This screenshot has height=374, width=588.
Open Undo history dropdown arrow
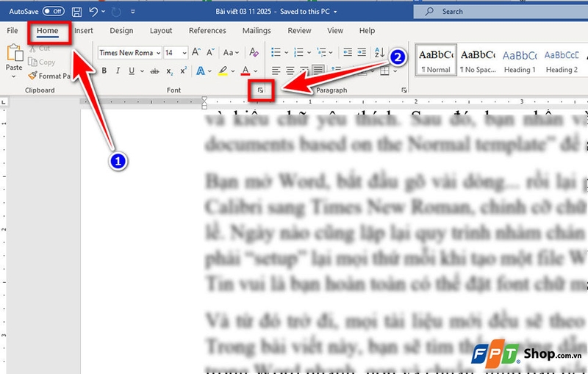(103, 12)
